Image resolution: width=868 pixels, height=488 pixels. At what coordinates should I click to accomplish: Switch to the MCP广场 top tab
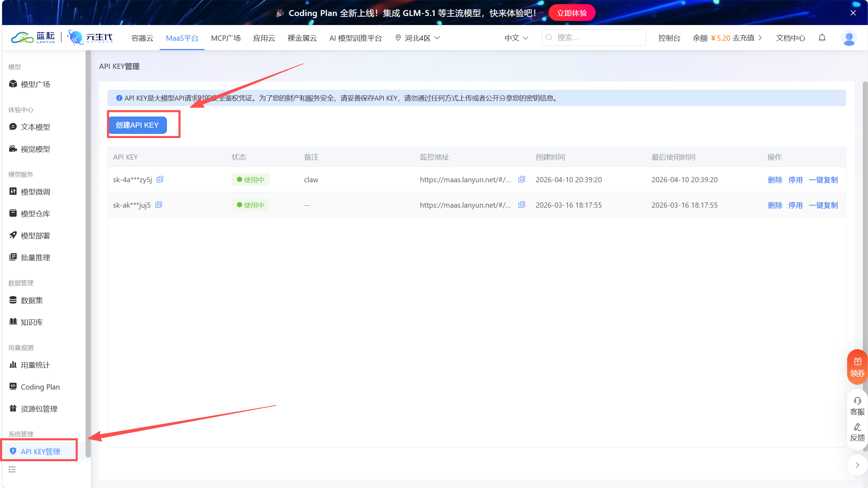pos(226,38)
